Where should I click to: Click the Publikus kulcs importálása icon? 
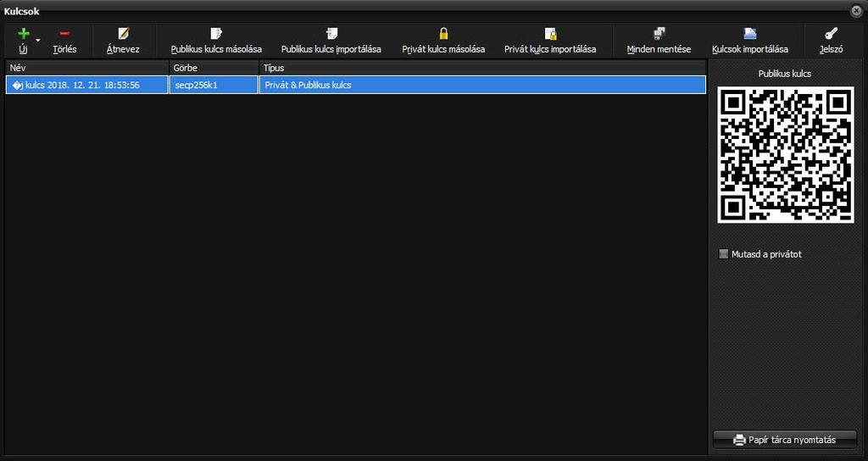pos(331,34)
